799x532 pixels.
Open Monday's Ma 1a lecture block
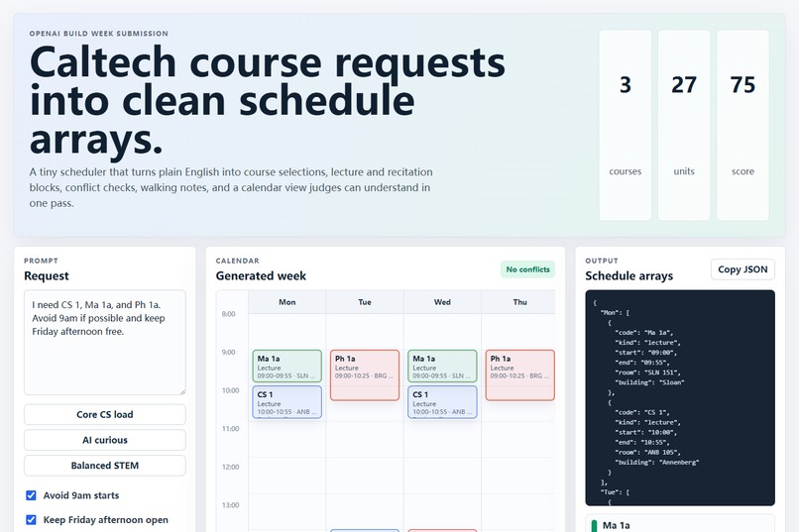[286, 366]
